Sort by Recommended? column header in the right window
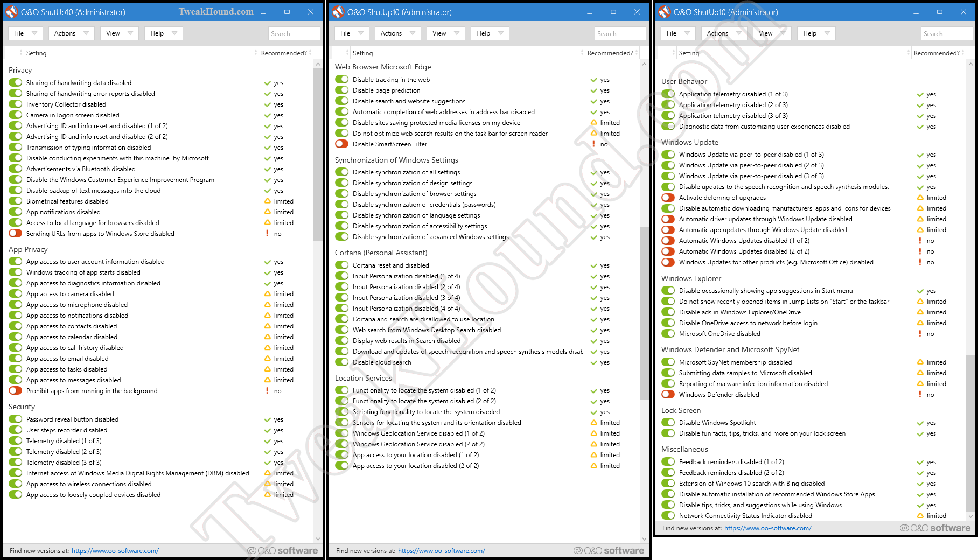 939,53
